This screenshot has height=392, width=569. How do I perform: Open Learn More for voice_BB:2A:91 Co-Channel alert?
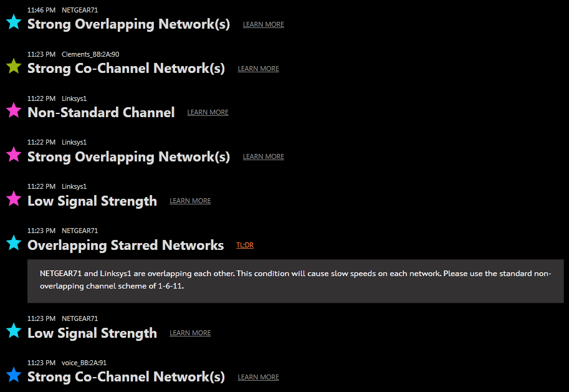[258, 378]
